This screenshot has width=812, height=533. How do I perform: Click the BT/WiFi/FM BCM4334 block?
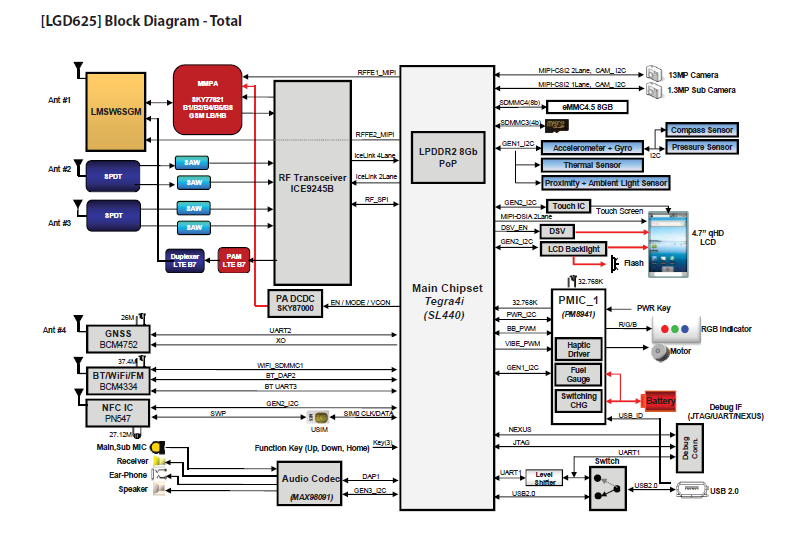pyautogui.click(x=118, y=381)
